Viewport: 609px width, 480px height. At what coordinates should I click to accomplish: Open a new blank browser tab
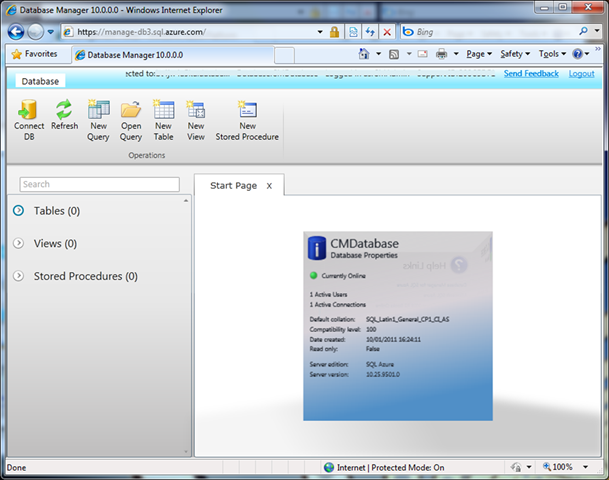coord(284,55)
